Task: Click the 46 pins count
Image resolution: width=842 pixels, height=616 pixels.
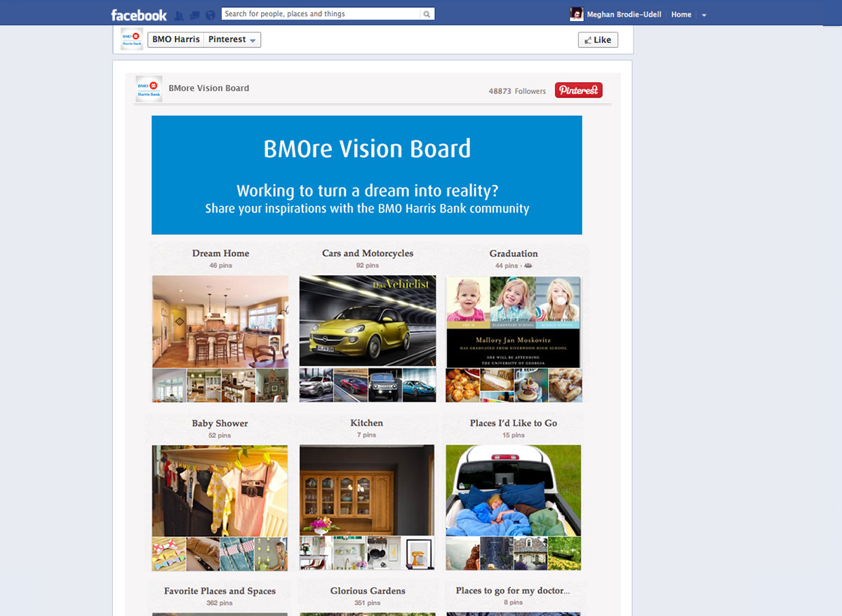Action: click(220, 266)
